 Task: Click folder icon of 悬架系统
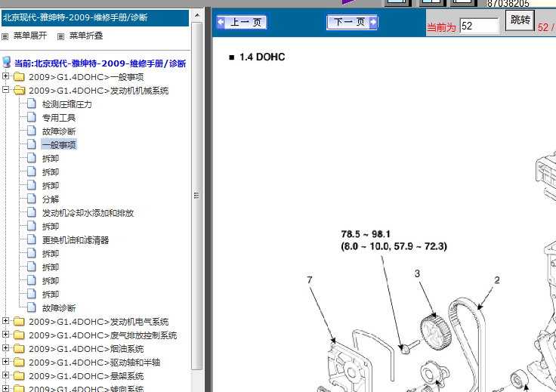pos(19,375)
